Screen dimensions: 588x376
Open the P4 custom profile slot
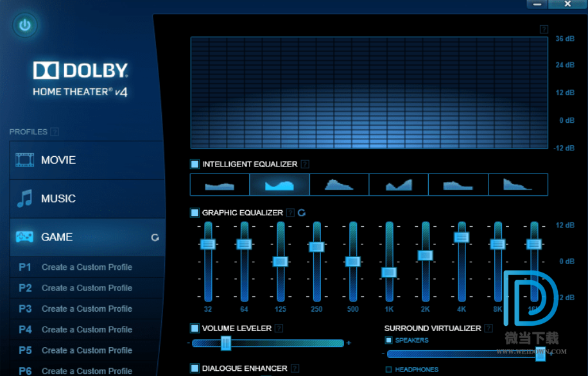[x=87, y=330]
